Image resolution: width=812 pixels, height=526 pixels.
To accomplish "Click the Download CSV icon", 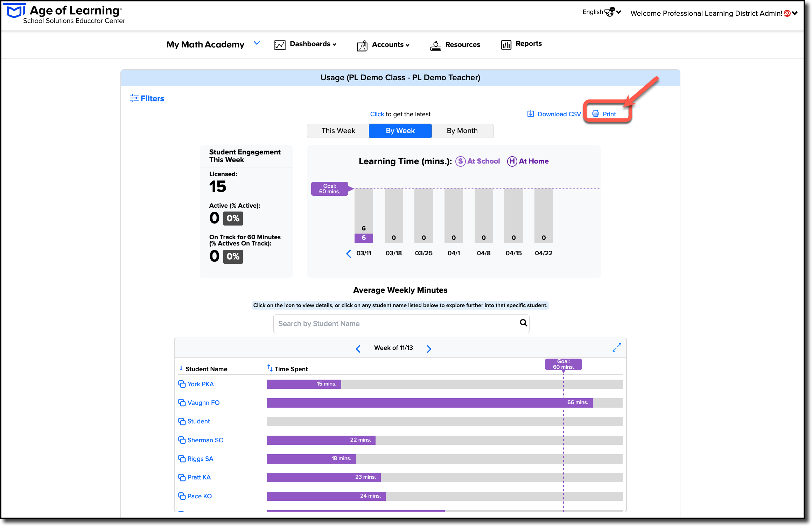I will click(531, 114).
